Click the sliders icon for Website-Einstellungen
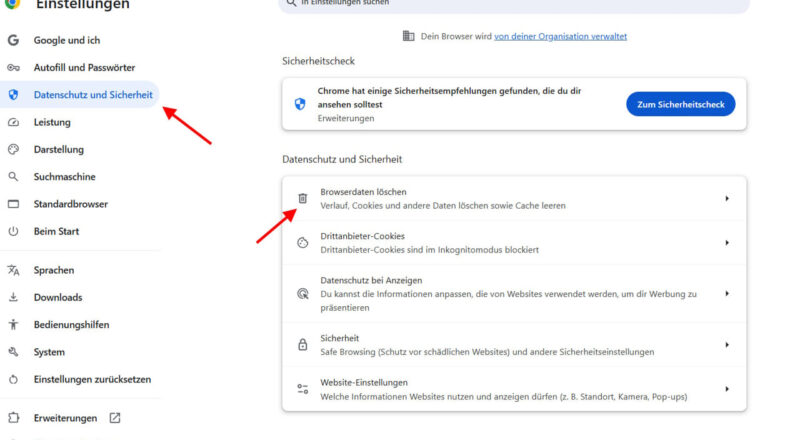The height and width of the screenshot is (440, 800). [x=303, y=389]
